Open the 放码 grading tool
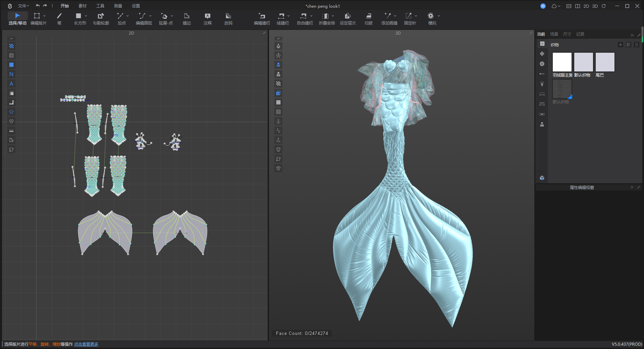 tap(228, 18)
